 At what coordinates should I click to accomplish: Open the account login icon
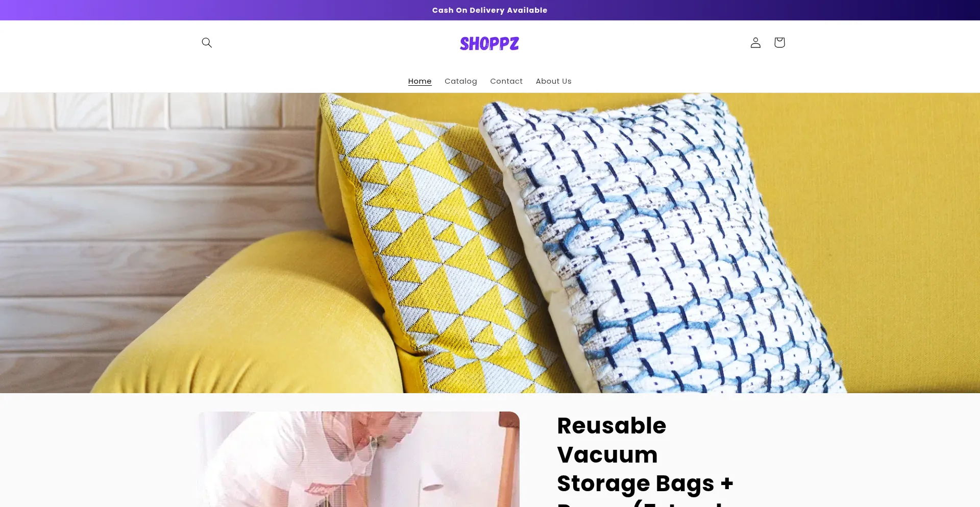click(x=755, y=42)
